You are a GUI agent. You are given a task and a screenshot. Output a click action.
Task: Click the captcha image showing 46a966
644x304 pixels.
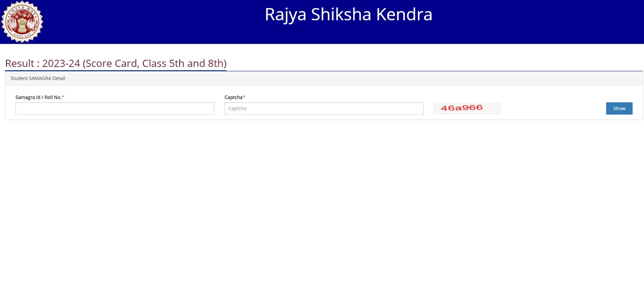(467, 108)
